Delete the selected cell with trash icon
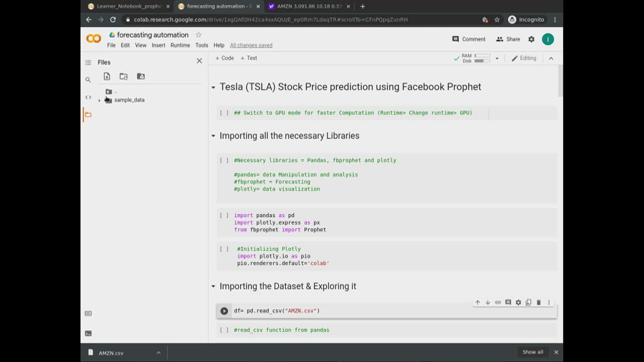This screenshot has width=644, height=362. (538, 302)
